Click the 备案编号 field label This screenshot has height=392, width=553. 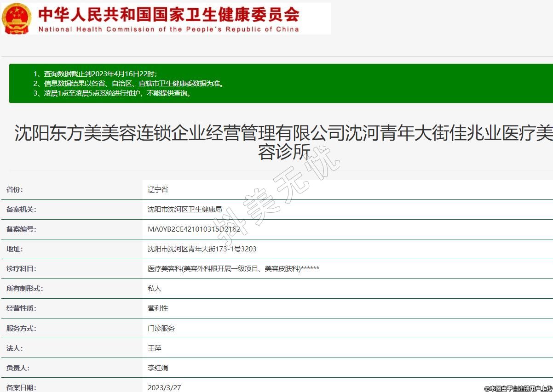pyautogui.click(x=21, y=229)
